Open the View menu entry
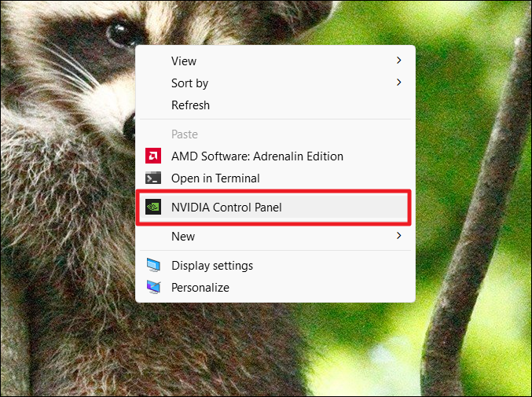Viewport: 532px width, 397px height. (275, 61)
